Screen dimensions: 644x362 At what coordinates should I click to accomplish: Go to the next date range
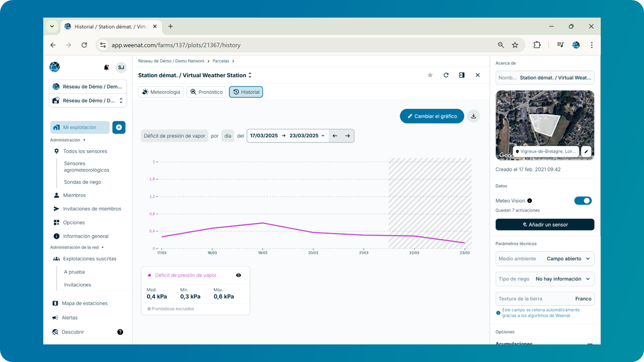pos(348,136)
